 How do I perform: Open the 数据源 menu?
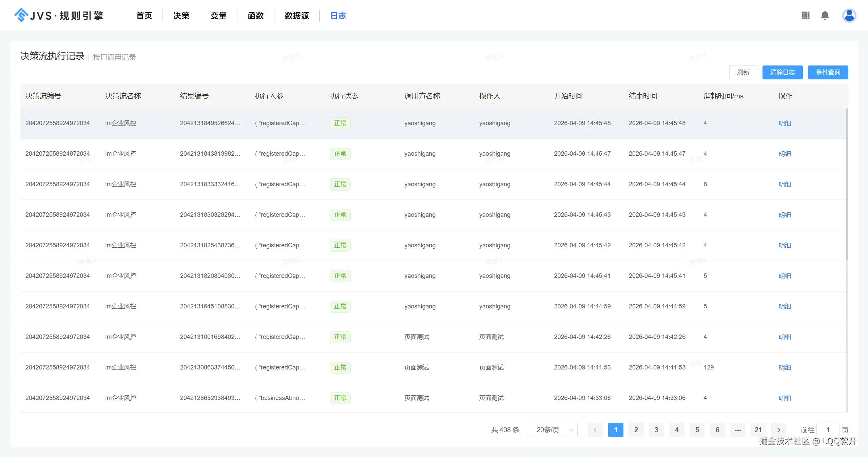click(296, 16)
